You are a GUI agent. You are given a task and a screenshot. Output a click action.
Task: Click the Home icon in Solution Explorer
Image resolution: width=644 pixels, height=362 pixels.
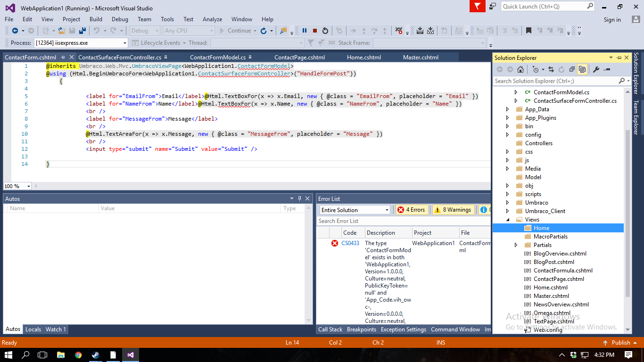click(520, 70)
